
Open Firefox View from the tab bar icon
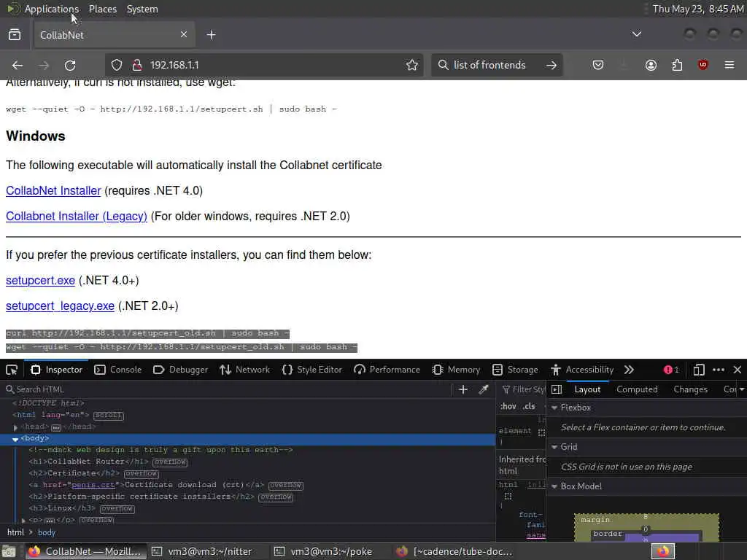coord(15,35)
